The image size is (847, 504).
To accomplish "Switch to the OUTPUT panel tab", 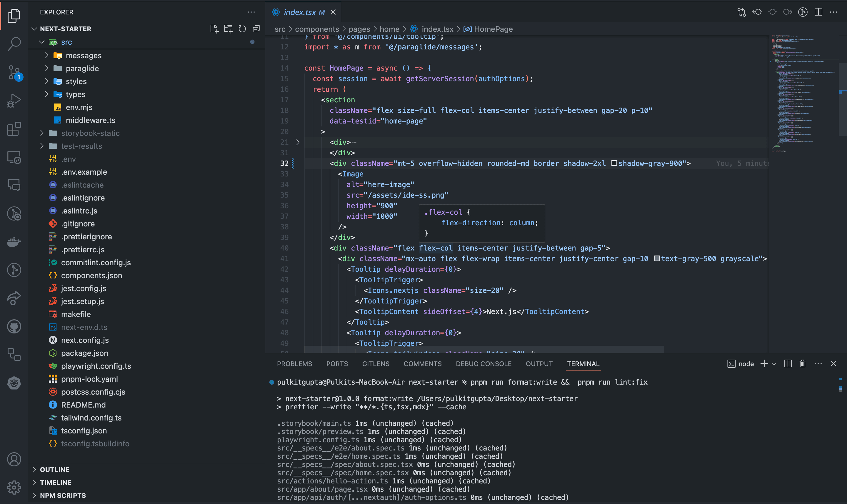I will (x=539, y=364).
